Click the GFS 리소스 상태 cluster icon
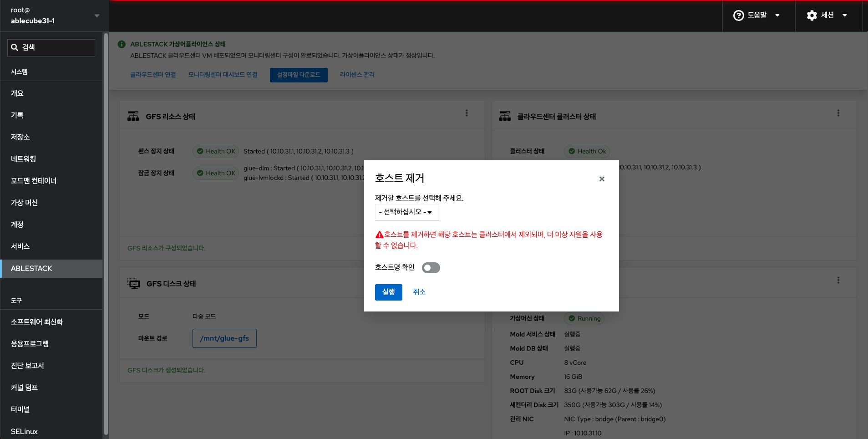Screen dimensions: 868x439 (x=133, y=117)
